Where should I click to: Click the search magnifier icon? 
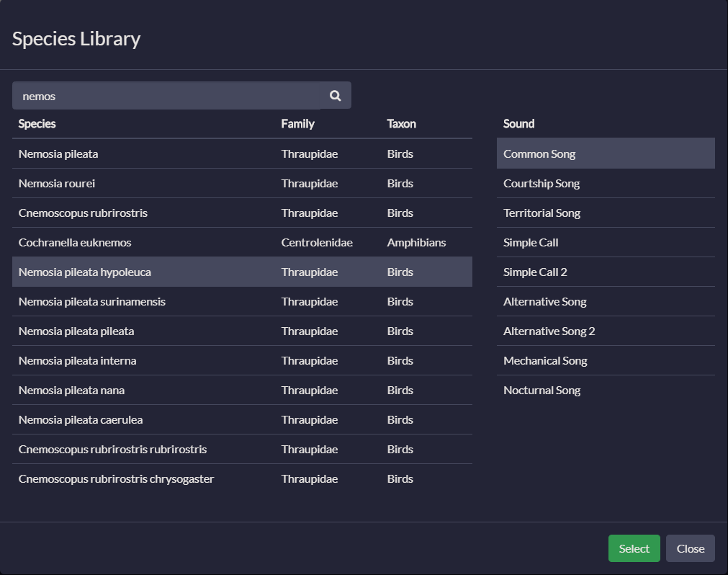336,96
